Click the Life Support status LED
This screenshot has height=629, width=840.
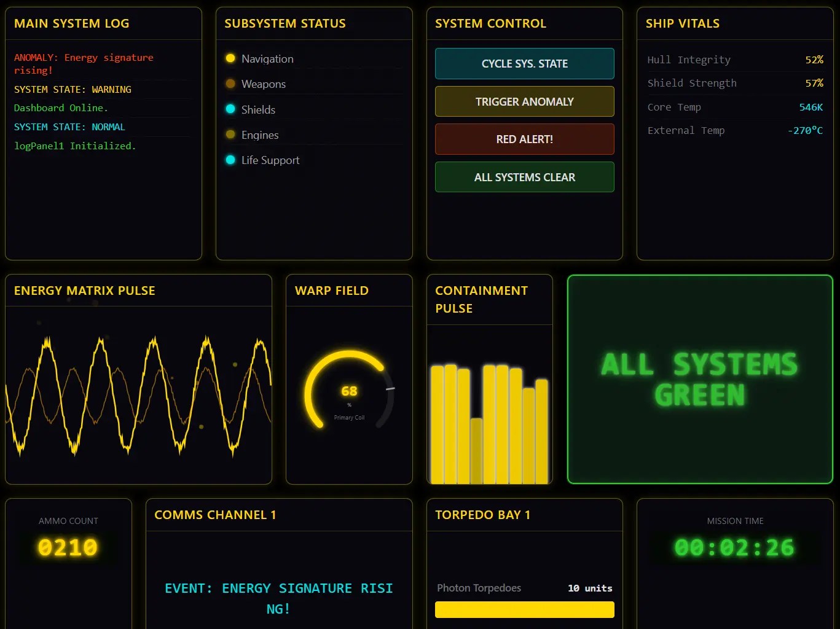tap(230, 160)
